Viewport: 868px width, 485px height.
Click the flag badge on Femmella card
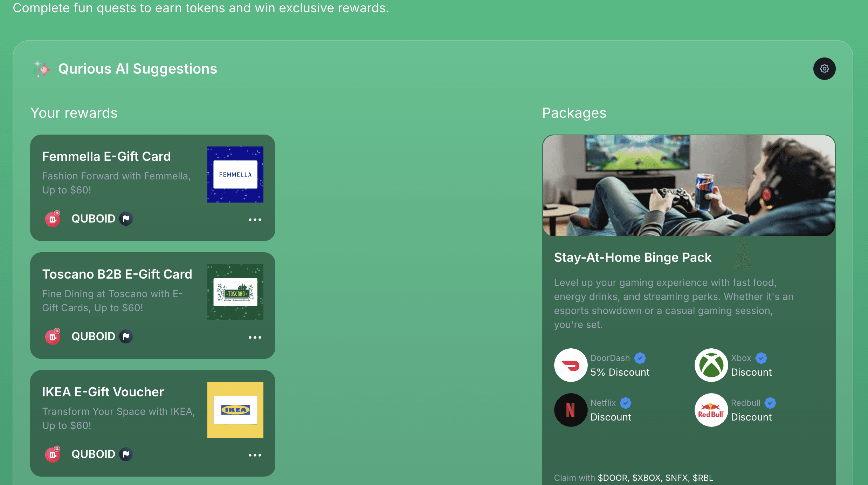126,219
